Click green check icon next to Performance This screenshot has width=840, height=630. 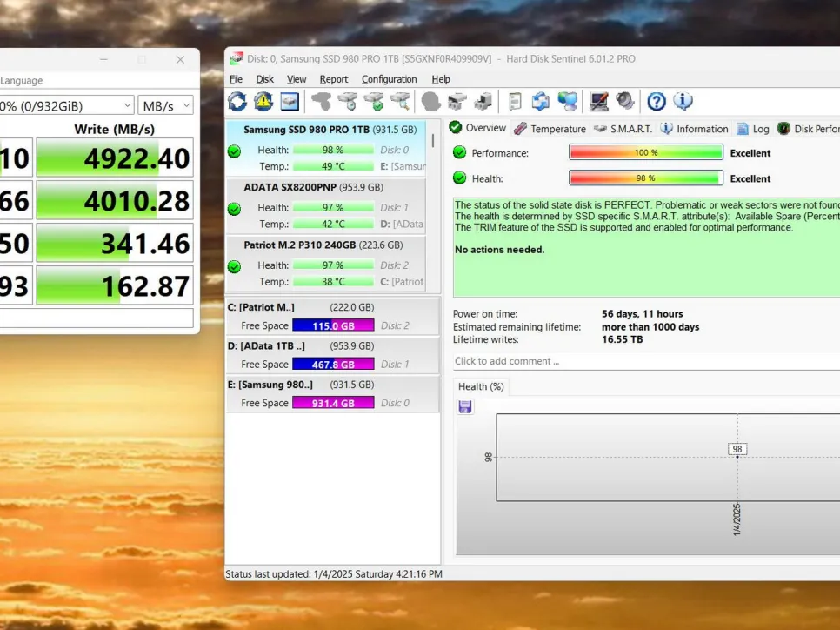tap(460, 152)
